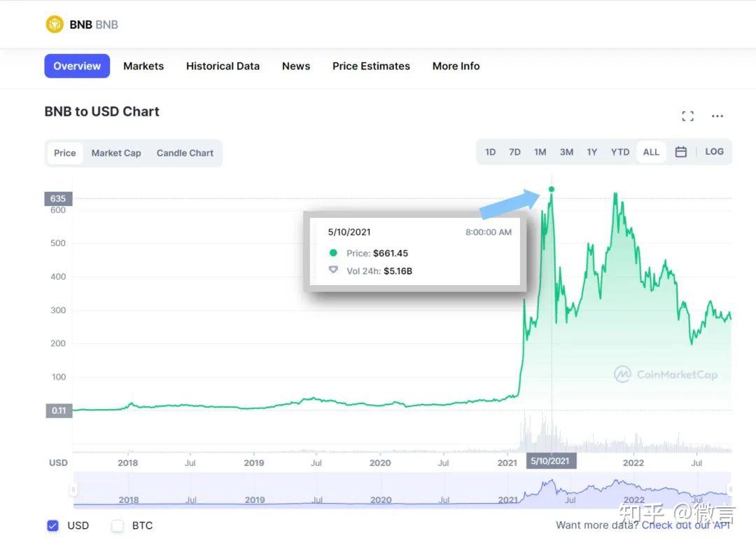The height and width of the screenshot is (545, 756).
Task: Switch to Candle Chart view
Action: pyautogui.click(x=185, y=153)
